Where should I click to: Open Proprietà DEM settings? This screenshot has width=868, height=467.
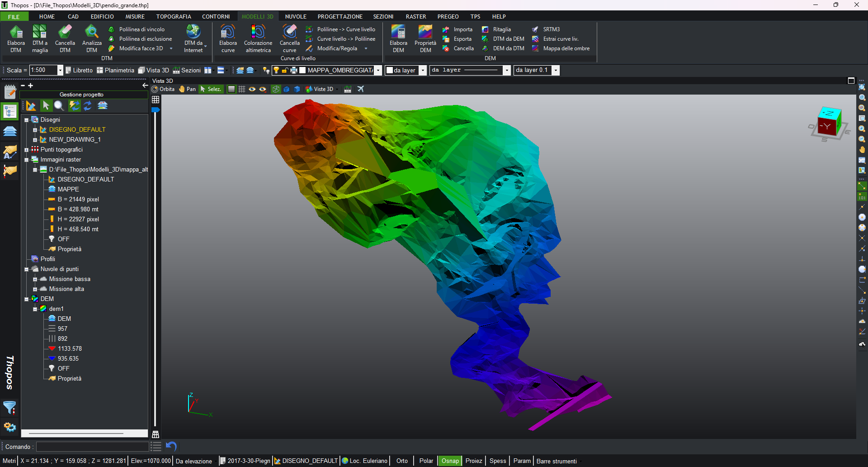click(425, 38)
